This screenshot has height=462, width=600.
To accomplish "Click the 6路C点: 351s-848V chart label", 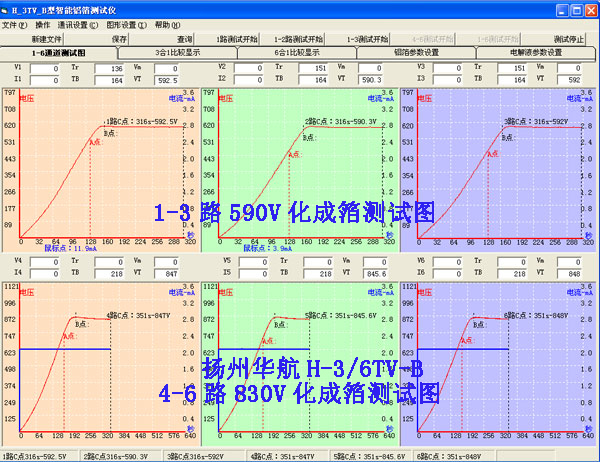I will (x=536, y=316).
